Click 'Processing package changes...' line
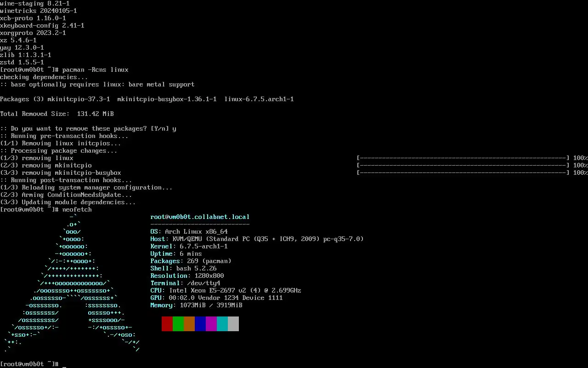The image size is (588, 368). pyautogui.click(x=59, y=151)
